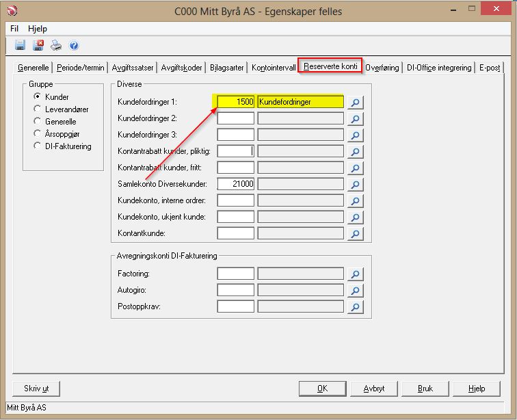Switch to the Overføring tab

[382, 68]
